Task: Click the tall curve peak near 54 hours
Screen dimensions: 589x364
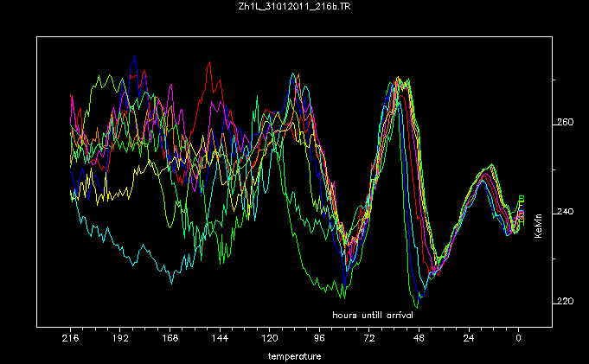Action: pyautogui.click(x=400, y=82)
